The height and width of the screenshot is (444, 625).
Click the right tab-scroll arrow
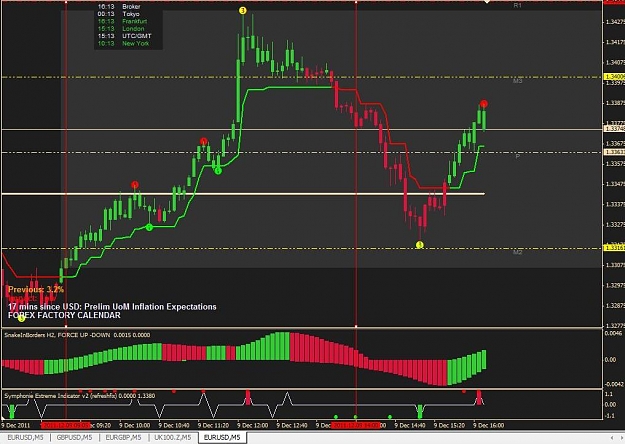coord(622,438)
